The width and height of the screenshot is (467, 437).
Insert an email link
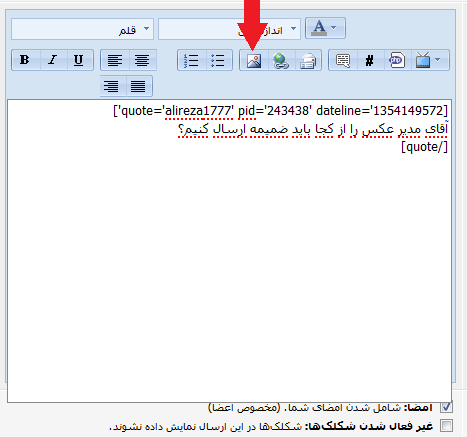point(308,60)
